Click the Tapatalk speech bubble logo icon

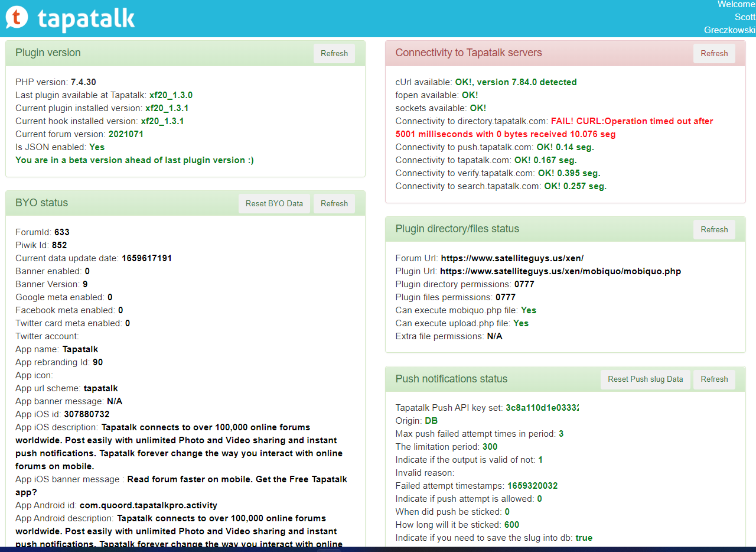[x=17, y=18]
